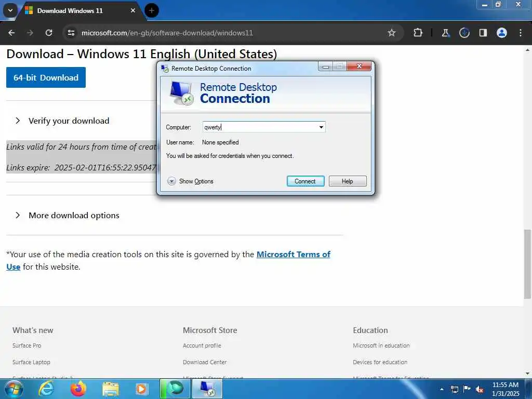Click the address bar URL
Viewport: 532px width, 399px height.
coord(167,33)
